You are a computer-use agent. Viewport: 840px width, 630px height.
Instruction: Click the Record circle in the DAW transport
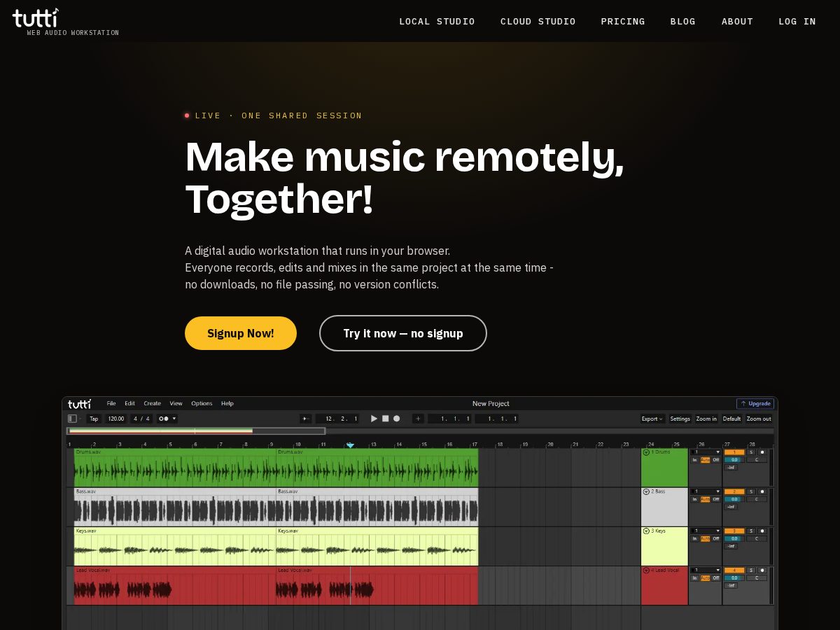click(x=396, y=419)
